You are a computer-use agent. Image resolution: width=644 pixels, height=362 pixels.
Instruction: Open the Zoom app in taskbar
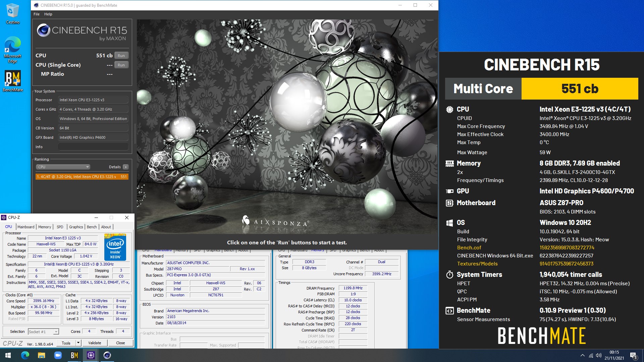pos(58,355)
